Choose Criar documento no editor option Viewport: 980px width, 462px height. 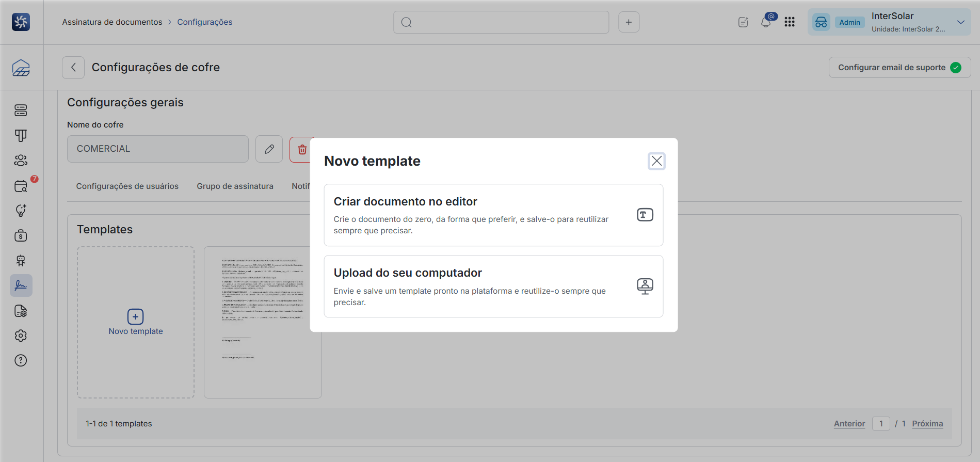(493, 215)
